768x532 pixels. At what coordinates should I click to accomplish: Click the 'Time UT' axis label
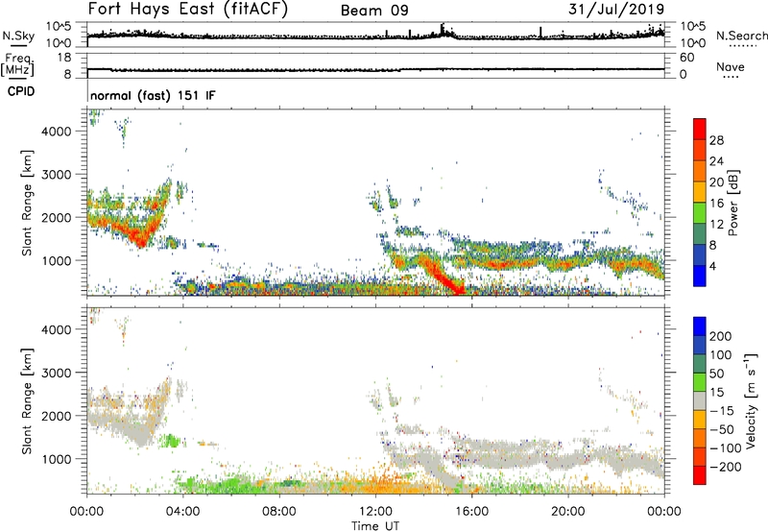click(375, 525)
